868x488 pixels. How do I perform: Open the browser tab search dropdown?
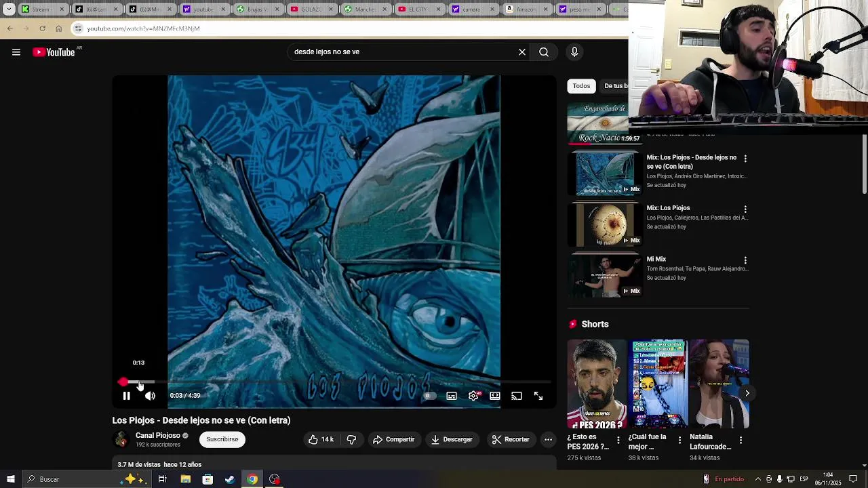click(x=9, y=9)
